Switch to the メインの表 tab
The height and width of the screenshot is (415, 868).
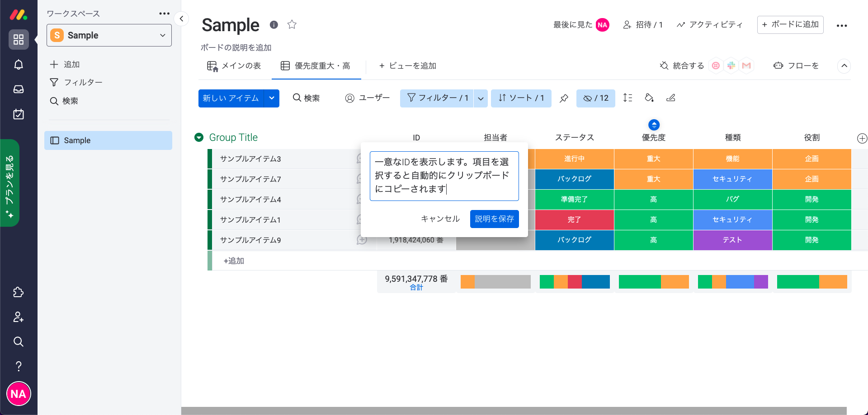click(234, 66)
